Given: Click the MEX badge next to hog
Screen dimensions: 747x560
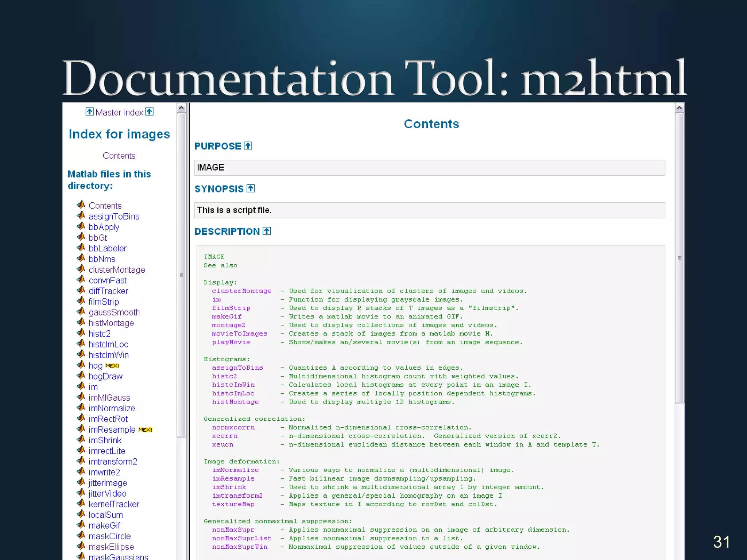Looking at the screenshot, I should (112, 366).
